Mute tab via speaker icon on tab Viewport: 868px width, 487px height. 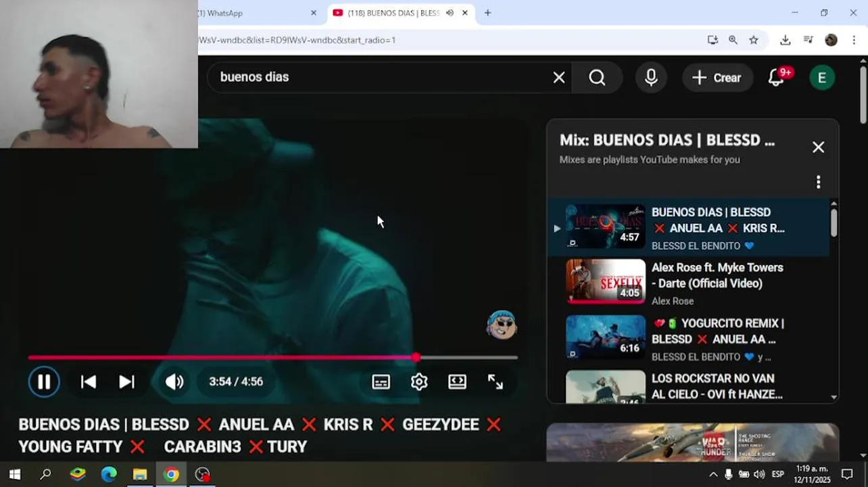pos(450,13)
